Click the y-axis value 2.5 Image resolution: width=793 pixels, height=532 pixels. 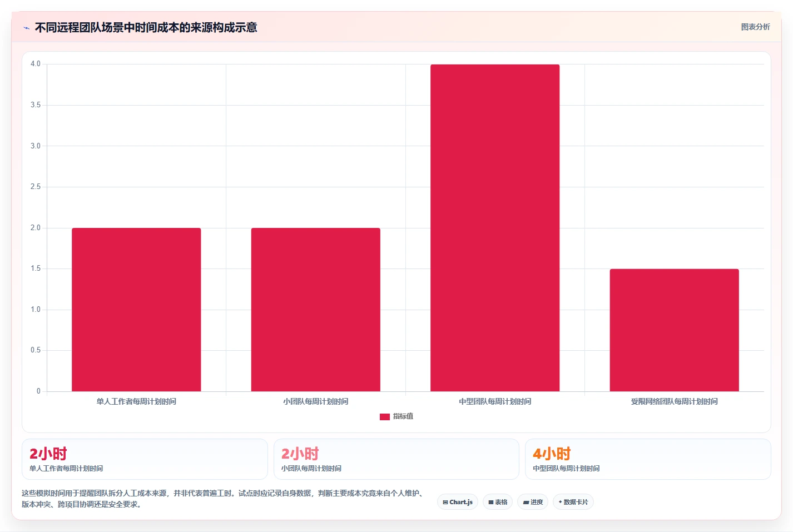(36, 187)
